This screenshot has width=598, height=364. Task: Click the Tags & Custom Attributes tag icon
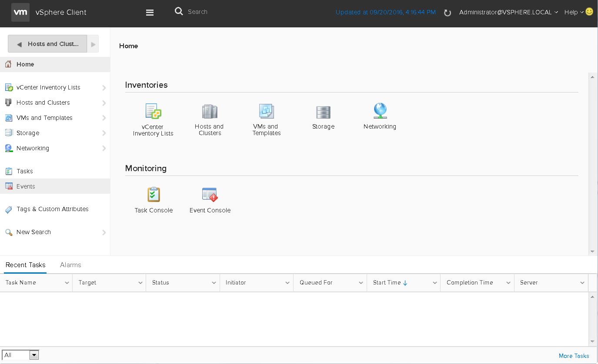pos(8,209)
